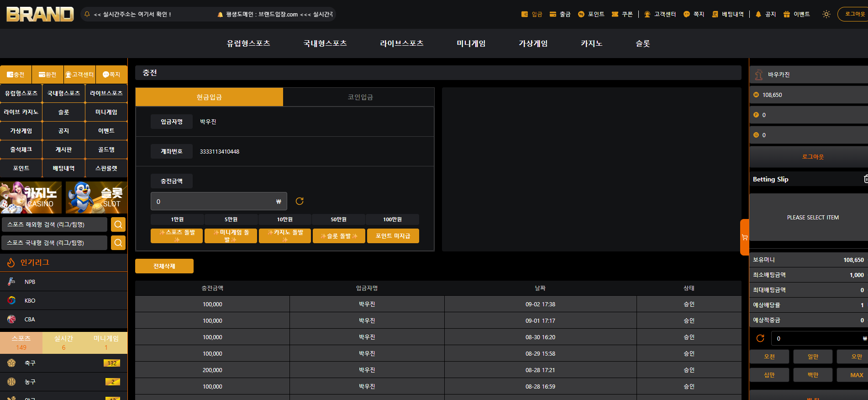Viewport: 868px width, 400px height.
Task: Click the 전체삭제 button
Action: click(164, 266)
